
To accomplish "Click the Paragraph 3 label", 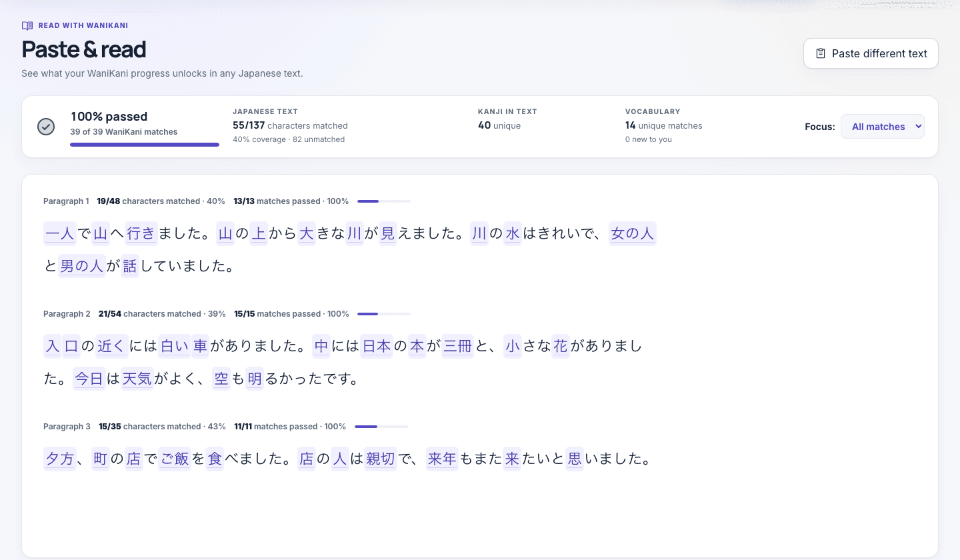I will [67, 427].
